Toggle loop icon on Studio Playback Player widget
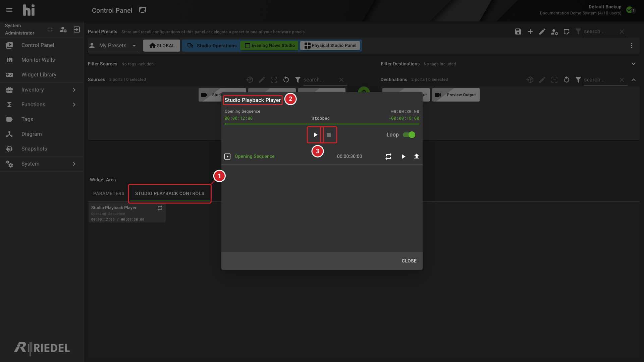Screen dimensions: 644x362 160,208
